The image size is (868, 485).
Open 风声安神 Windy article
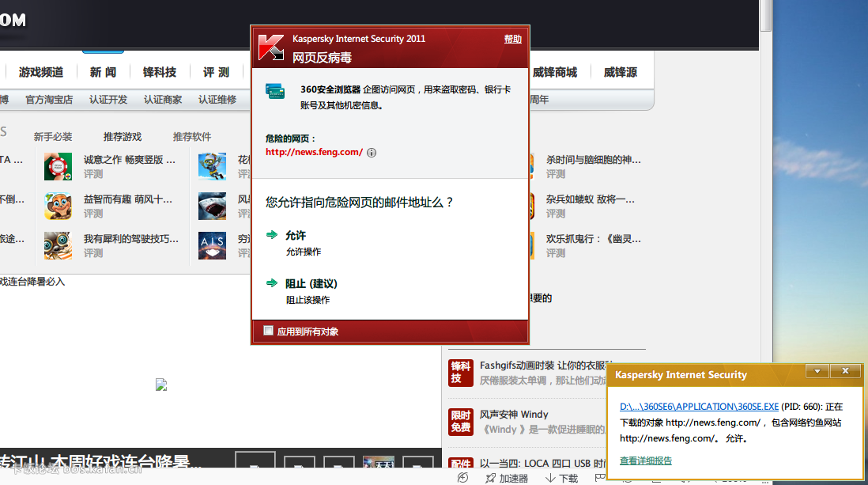point(514,415)
